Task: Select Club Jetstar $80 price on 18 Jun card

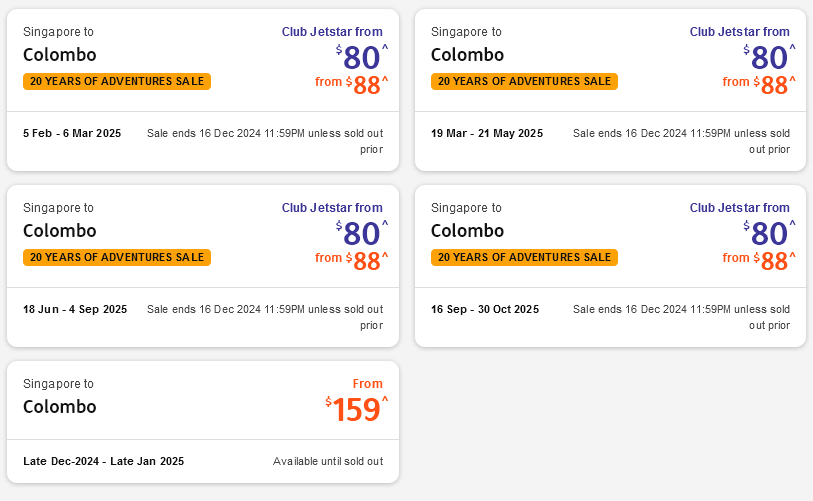Action: [x=361, y=234]
